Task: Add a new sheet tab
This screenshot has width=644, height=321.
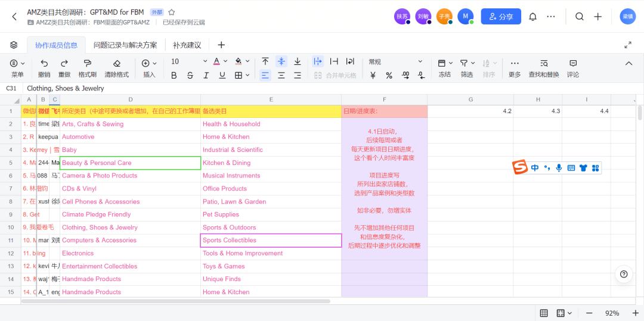Action: [221, 45]
